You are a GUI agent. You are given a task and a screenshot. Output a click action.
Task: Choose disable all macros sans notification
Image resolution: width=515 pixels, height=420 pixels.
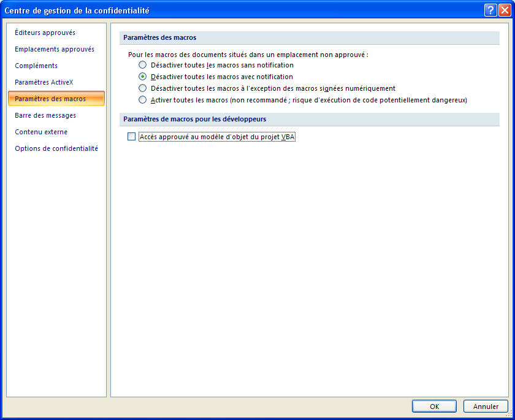coord(143,65)
